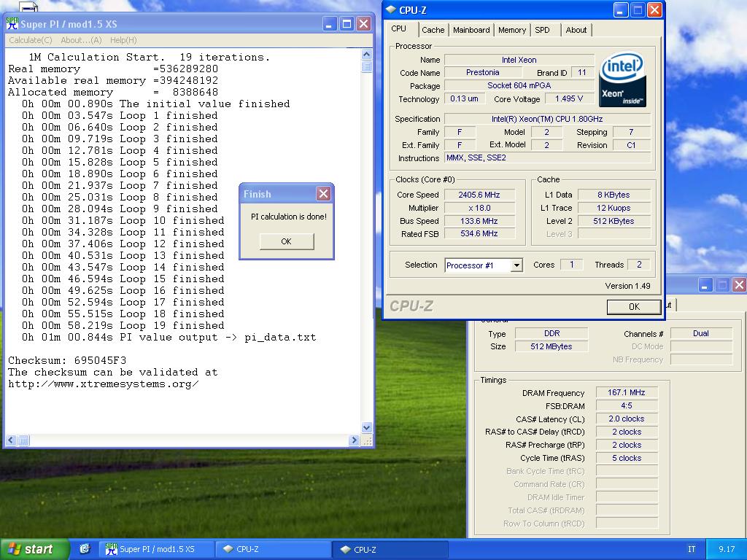Click the Cycle Time (tRAS) value 5 clocks
Image resolution: width=747 pixels, height=560 pixels.
(627, 458)
